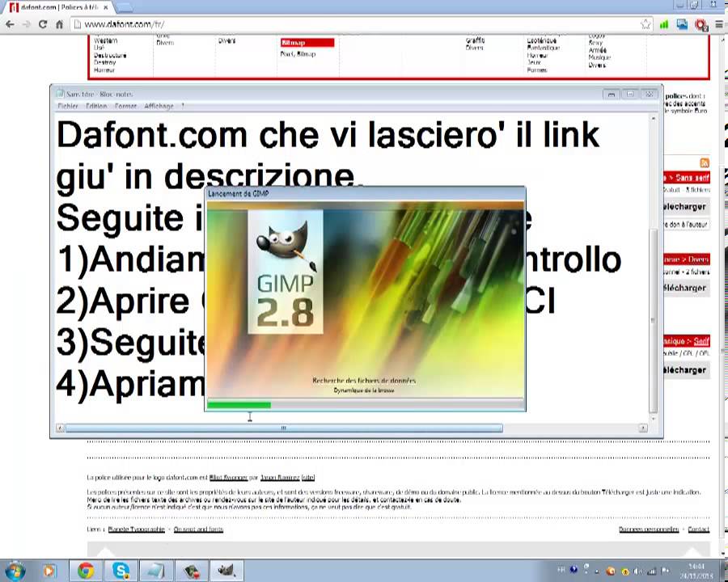Screen dimensions: 728x582
Task: Open the Sexy font category
Action: pos(595,43)
